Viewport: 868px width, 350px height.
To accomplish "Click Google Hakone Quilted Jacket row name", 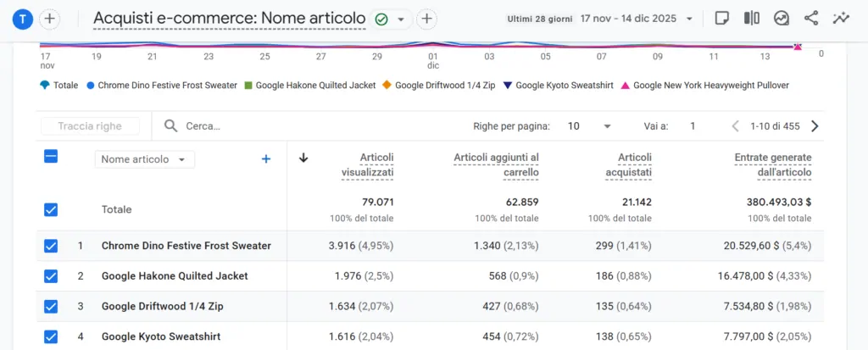I will coord(175,275).
